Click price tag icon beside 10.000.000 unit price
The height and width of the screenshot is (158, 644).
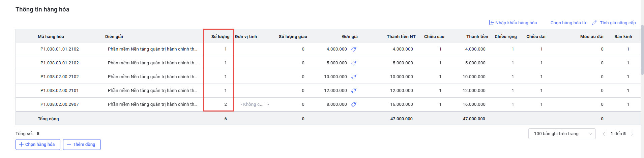354,77
